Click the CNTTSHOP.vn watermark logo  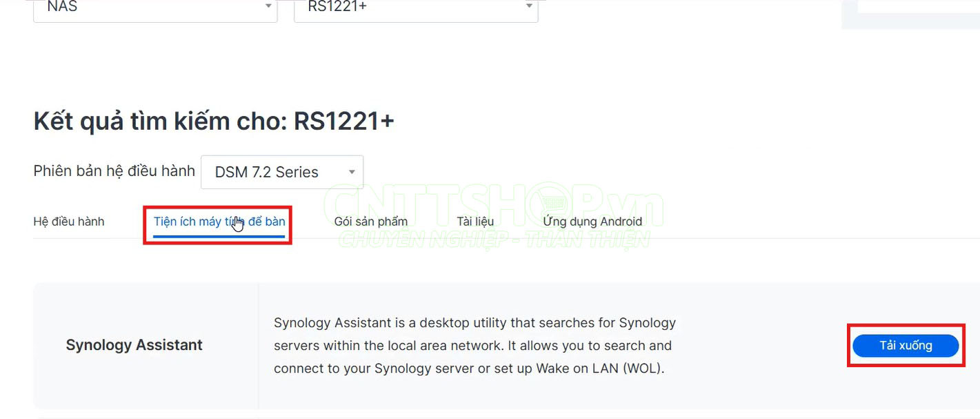[x=493, y=204]
